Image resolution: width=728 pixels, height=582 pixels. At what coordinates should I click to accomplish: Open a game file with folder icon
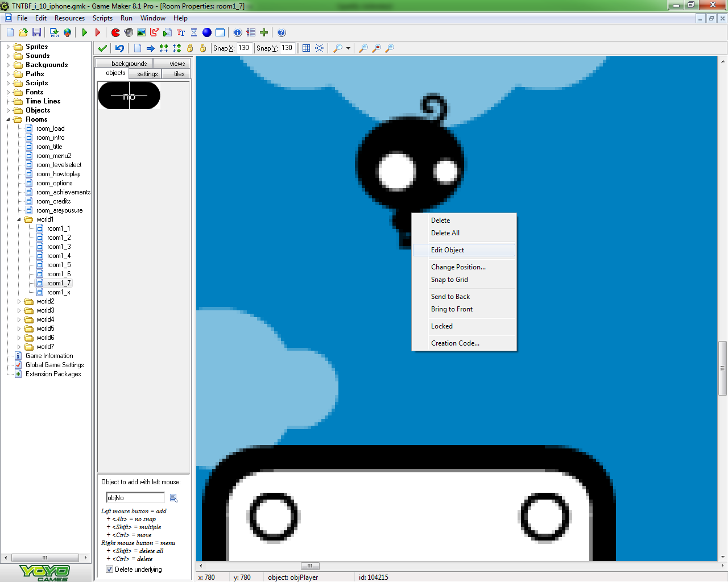[23, 32]
